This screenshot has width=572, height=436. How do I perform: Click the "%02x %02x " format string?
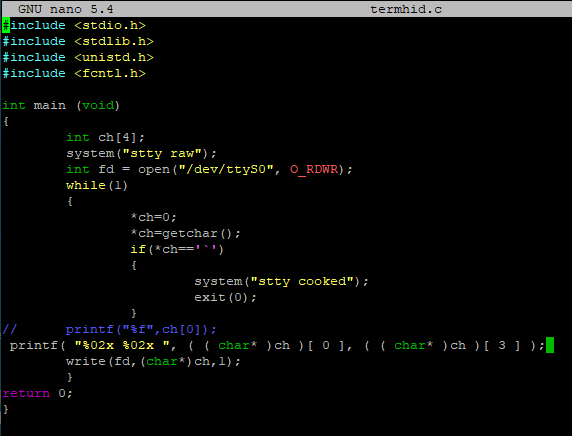(x=122, y=346)
